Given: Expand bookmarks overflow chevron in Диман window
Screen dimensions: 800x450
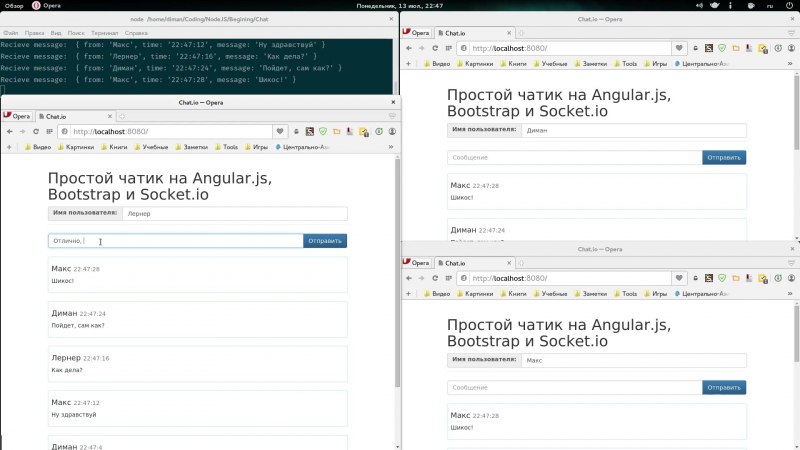Looking at the screenshot, I should tap(790, 64).
